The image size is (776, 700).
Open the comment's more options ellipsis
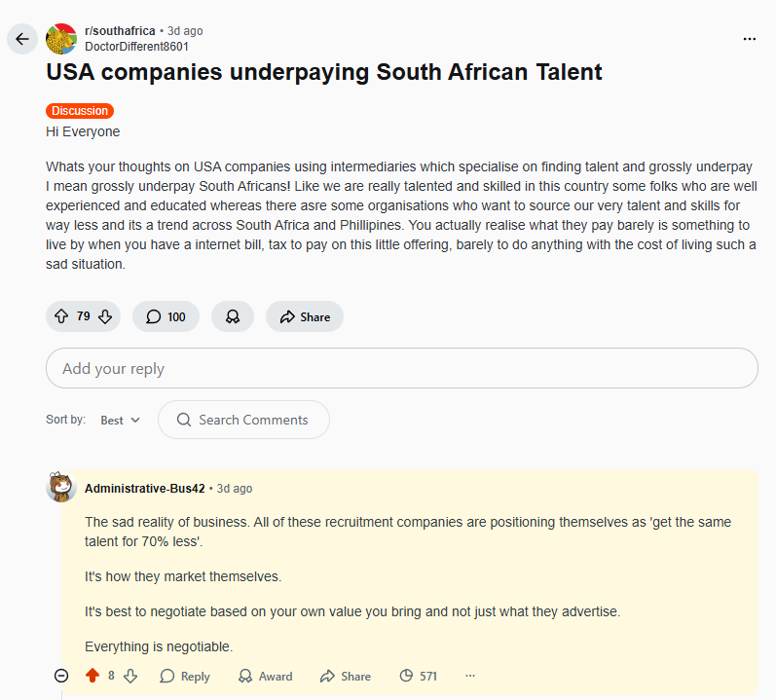470,676
